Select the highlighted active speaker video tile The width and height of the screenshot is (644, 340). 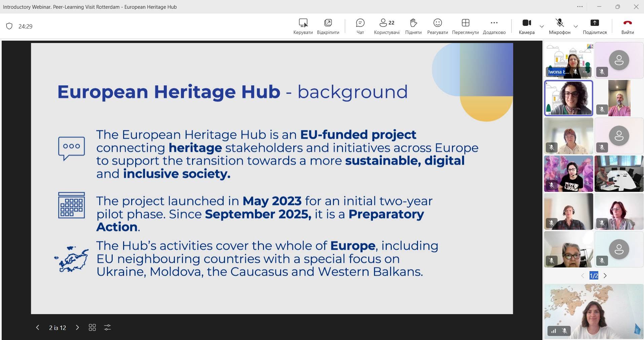pyautogui.click(x=568, y=98)
